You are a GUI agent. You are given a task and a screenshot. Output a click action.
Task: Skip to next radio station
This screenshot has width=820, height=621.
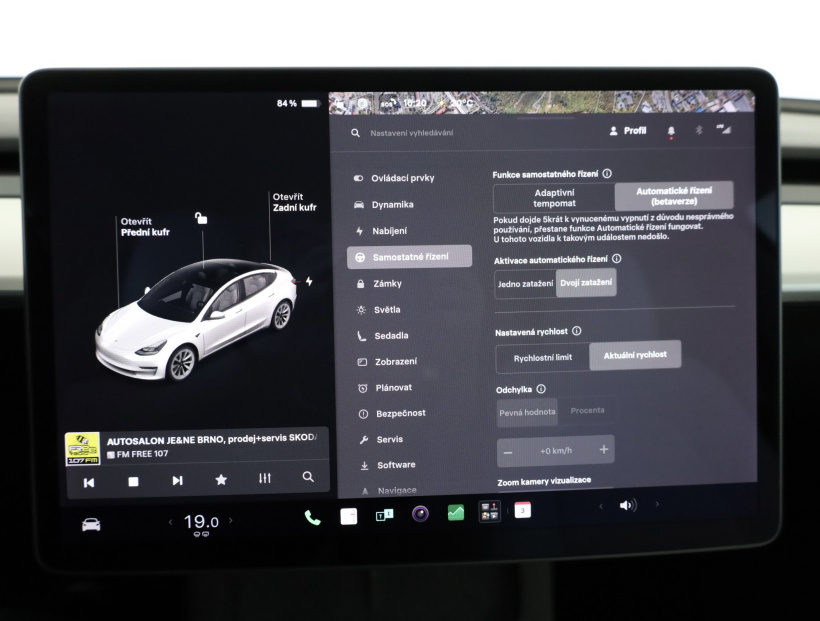(177, 480)
